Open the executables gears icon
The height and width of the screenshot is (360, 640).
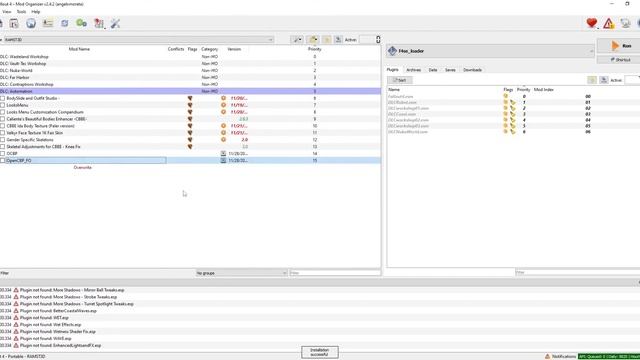point(81,23)
